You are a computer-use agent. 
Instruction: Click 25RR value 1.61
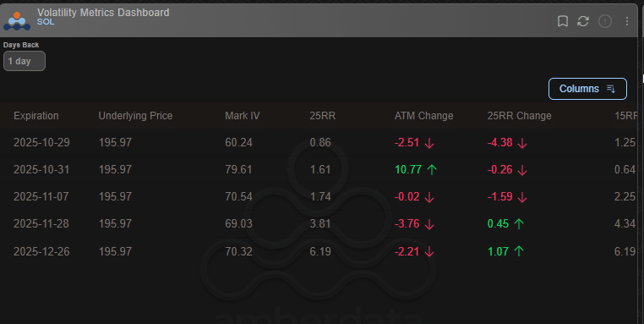[x=320, y=169]
